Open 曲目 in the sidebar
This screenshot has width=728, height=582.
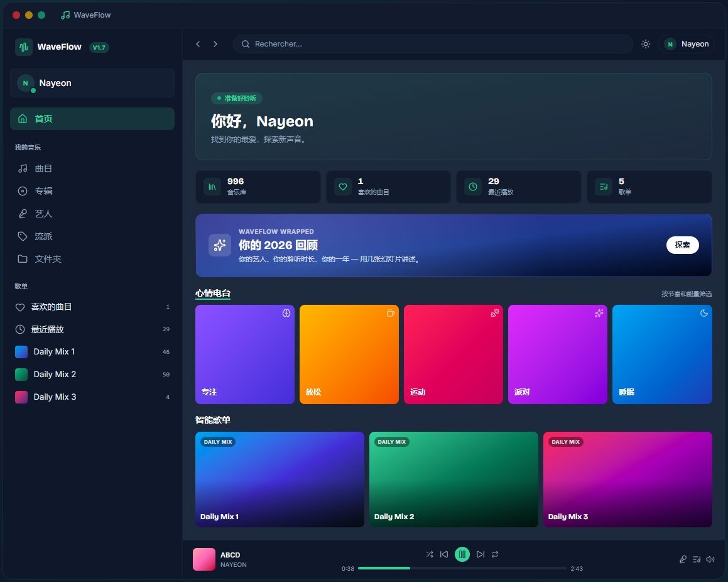[x=92, y=168]
